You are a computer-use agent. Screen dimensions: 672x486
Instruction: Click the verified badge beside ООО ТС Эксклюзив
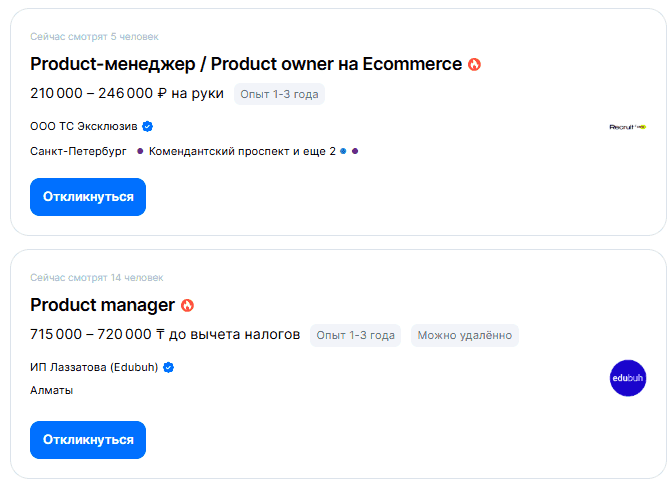pyautogui.click(x=147, y=127)
